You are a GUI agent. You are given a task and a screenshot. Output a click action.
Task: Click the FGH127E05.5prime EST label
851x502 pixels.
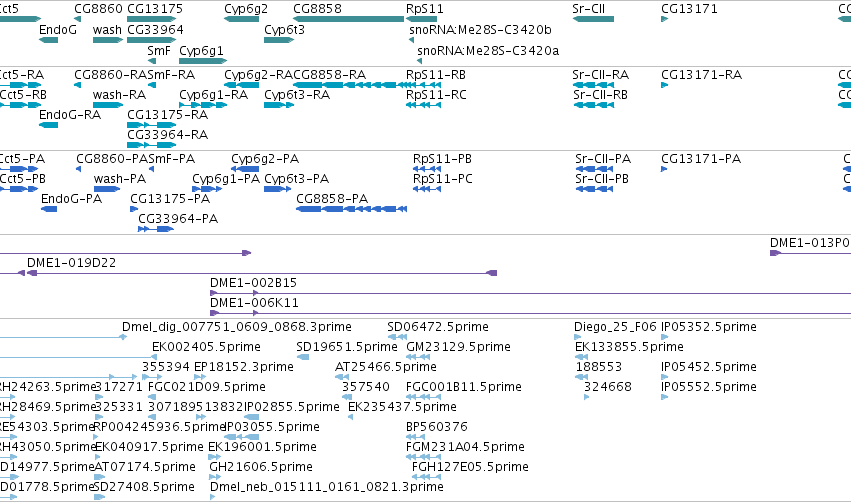click(x=470, y=467)
